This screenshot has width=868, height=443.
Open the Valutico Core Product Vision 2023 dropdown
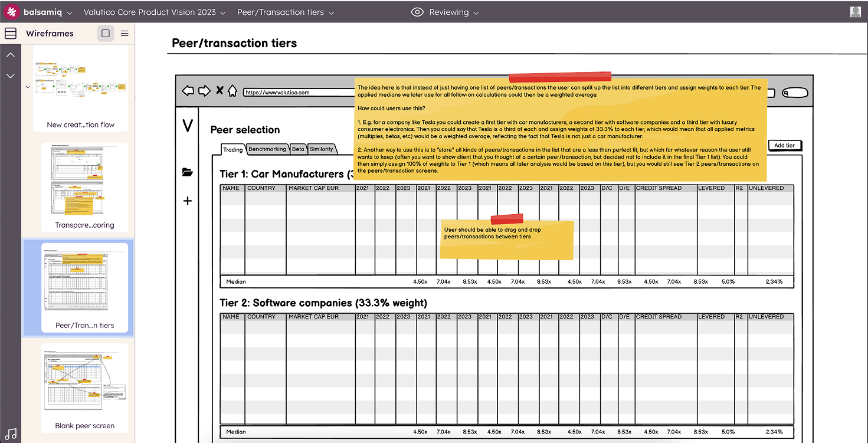click(154, 12)
